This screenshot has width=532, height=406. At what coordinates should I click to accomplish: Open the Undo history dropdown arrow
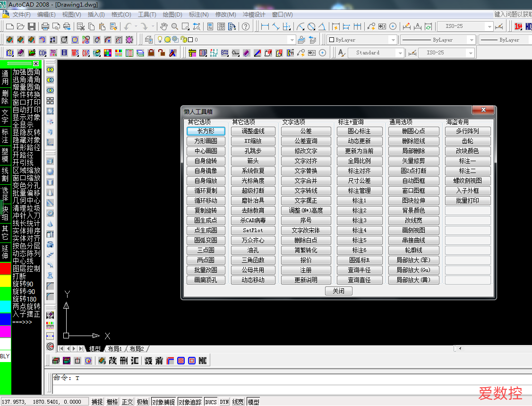tap(136, 26)
